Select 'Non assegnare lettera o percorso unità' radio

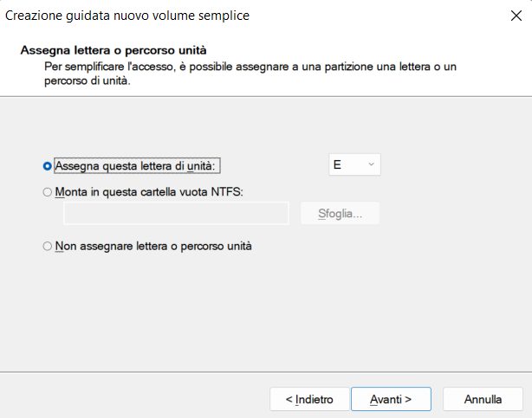[x=48, y=246]
